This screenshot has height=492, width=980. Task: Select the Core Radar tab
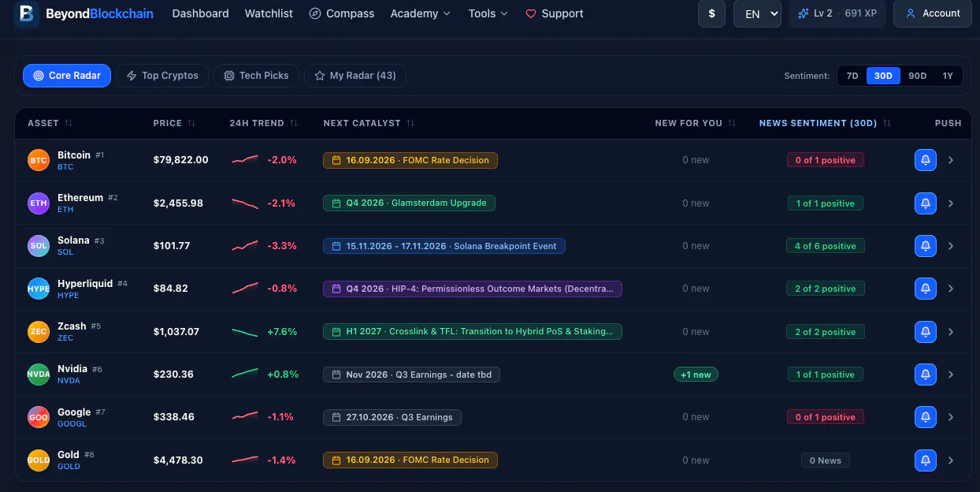click(x=67, y=76)
